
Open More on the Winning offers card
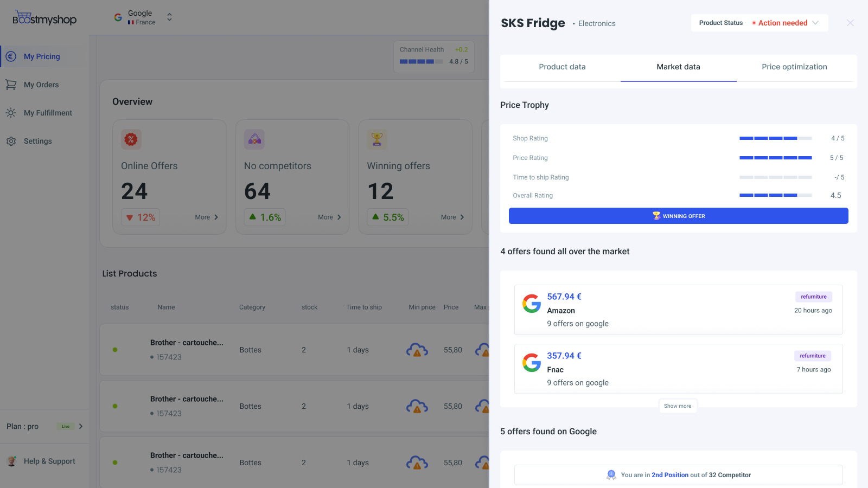[452, 217]
